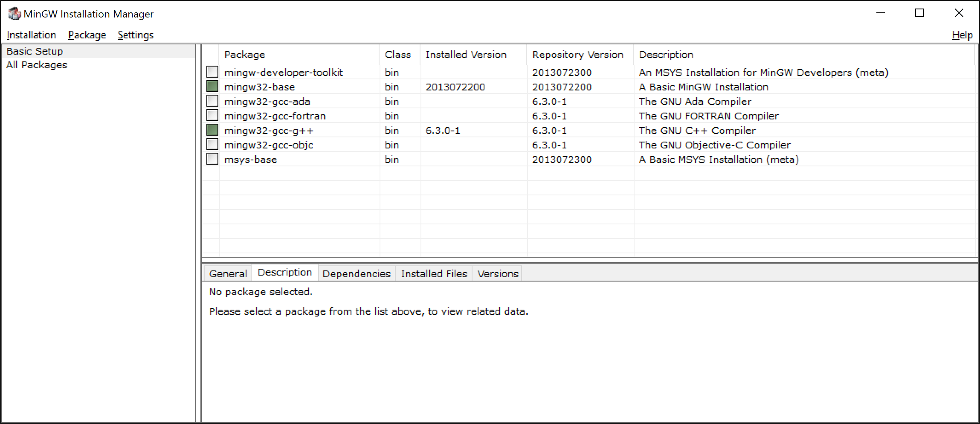
Task: Select All Packages in the sidebar
Action: tap(99, 65)
